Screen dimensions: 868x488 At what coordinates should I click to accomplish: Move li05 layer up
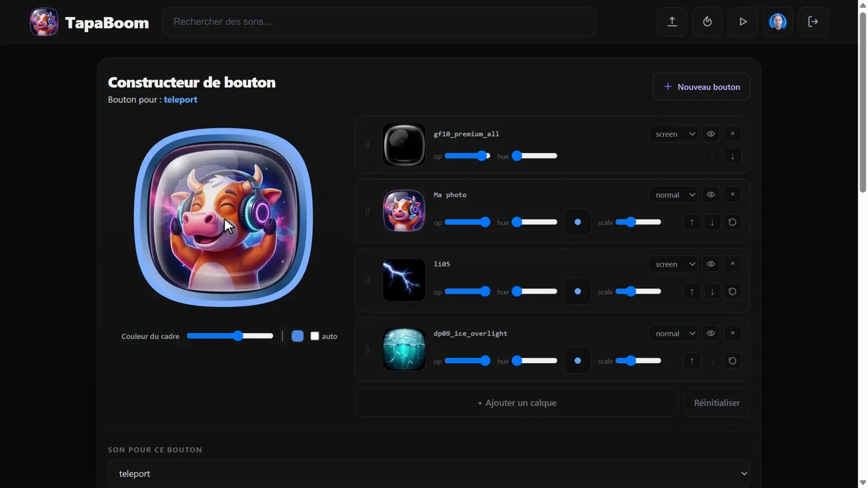(x=692, y=292)
